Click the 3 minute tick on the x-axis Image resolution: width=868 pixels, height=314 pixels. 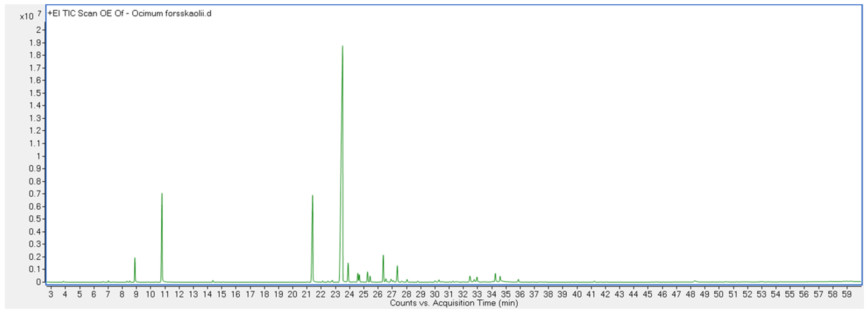pos(51,294)
